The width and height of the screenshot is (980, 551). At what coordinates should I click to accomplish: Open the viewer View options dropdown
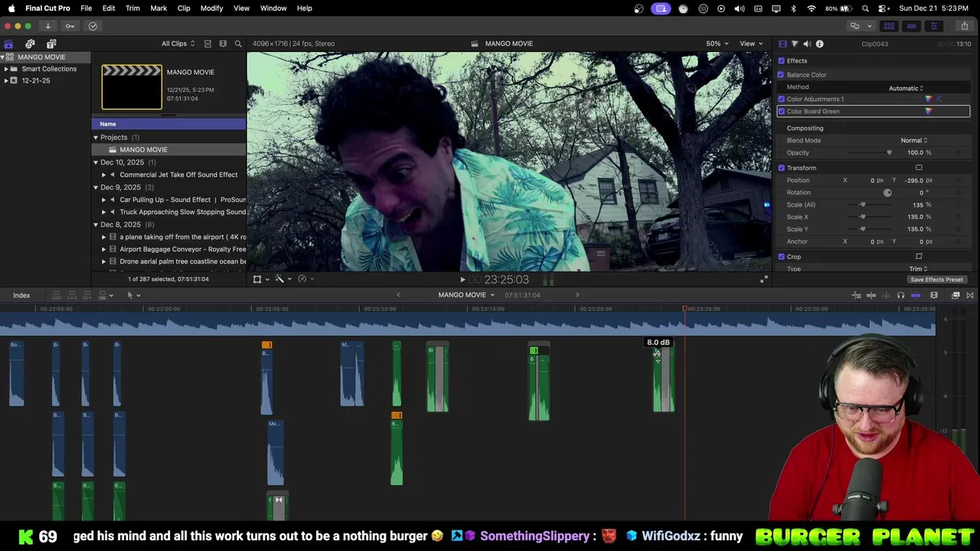pos(751,44)
